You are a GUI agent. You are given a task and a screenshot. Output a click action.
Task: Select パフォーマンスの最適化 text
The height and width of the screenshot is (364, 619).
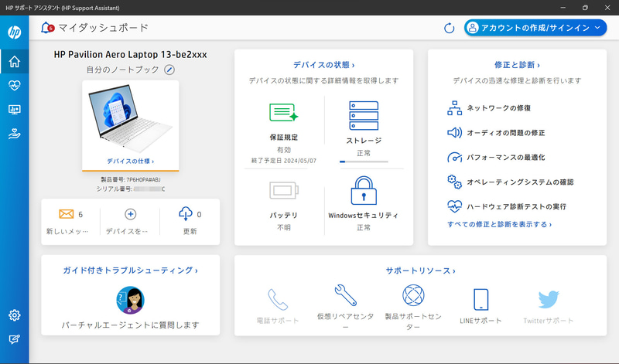click(x=506, y=158)
